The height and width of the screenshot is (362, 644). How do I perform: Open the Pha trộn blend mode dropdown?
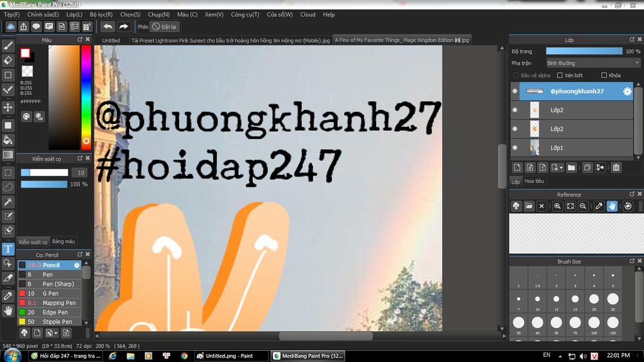[593, 63]
